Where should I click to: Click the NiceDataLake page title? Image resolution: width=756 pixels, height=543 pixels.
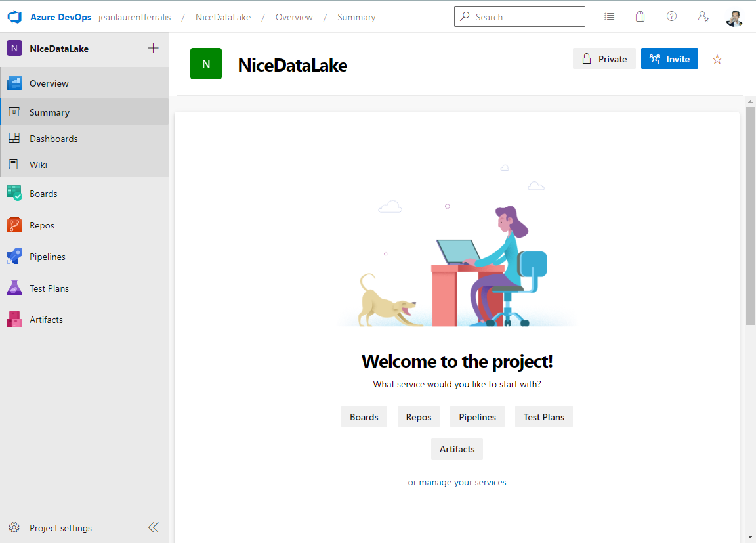pos(293,65)
